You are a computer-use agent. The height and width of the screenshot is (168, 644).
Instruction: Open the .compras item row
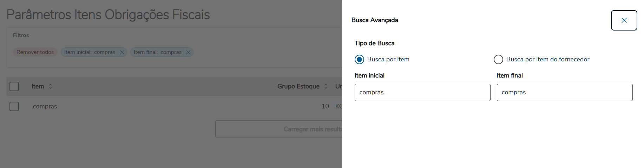click(44, 106)
